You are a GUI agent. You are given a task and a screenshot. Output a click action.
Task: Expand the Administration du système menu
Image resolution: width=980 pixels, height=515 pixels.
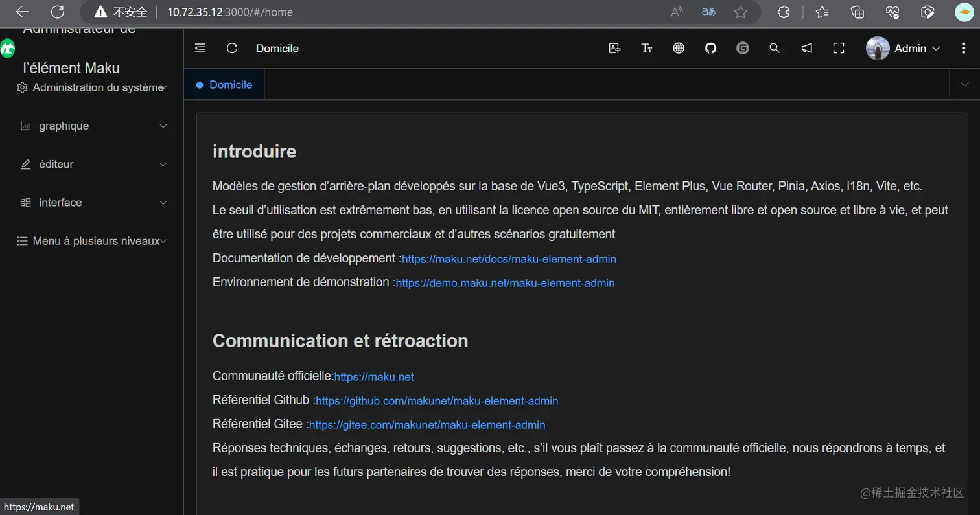(92, 87)
